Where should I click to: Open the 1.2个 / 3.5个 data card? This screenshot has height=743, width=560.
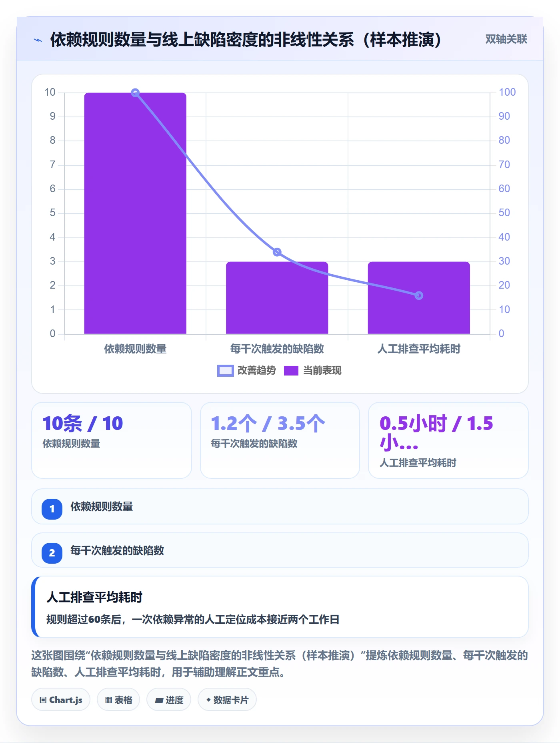tap(280, 440)
